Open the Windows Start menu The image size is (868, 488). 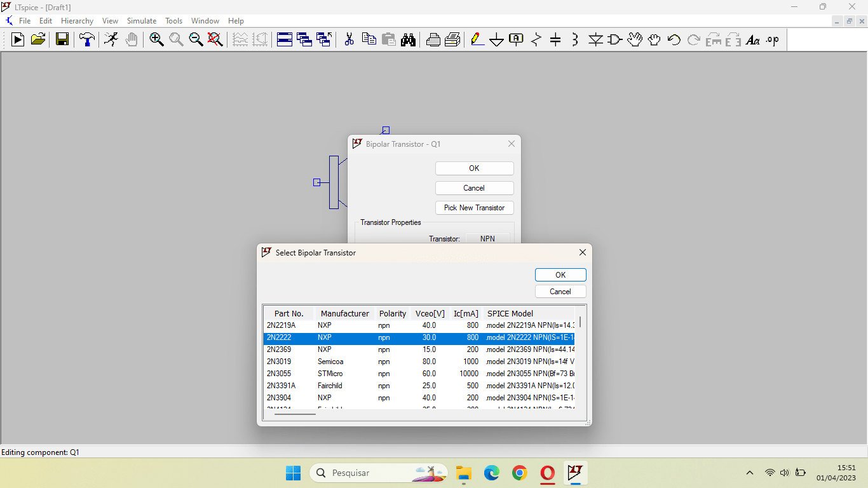point(293,473)
